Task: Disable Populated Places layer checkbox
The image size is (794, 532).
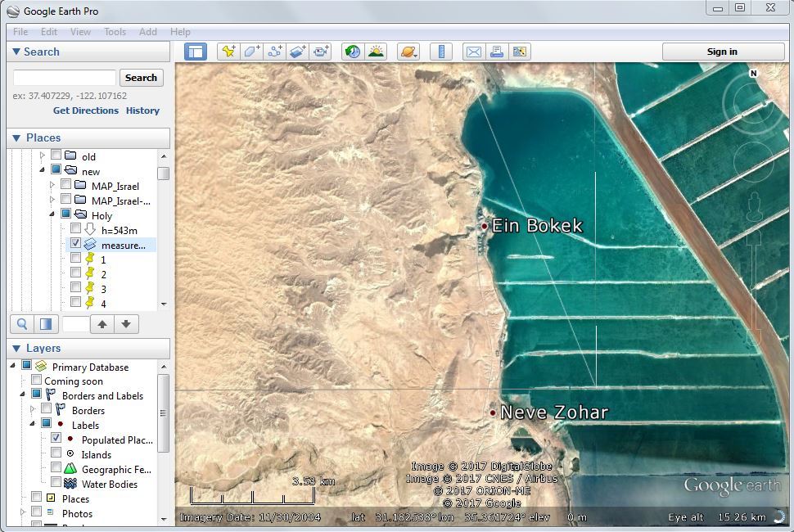Action: coord(56,437)
